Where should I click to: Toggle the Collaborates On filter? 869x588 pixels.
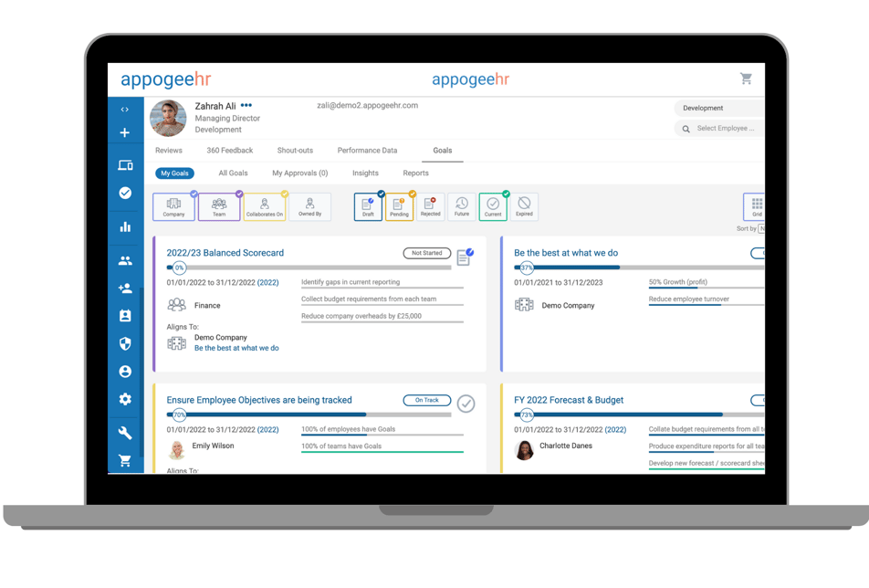pos(265,206)
